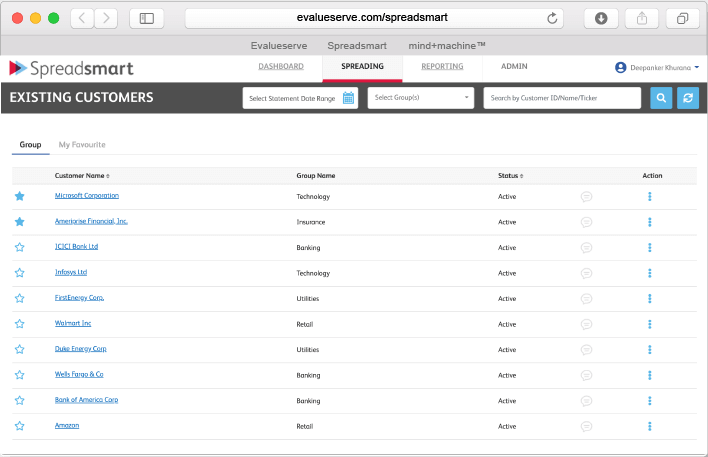Screen dimensions: 708x457
Task: Open comments for Ameriprise Financial row
Action: click(586, 222)
